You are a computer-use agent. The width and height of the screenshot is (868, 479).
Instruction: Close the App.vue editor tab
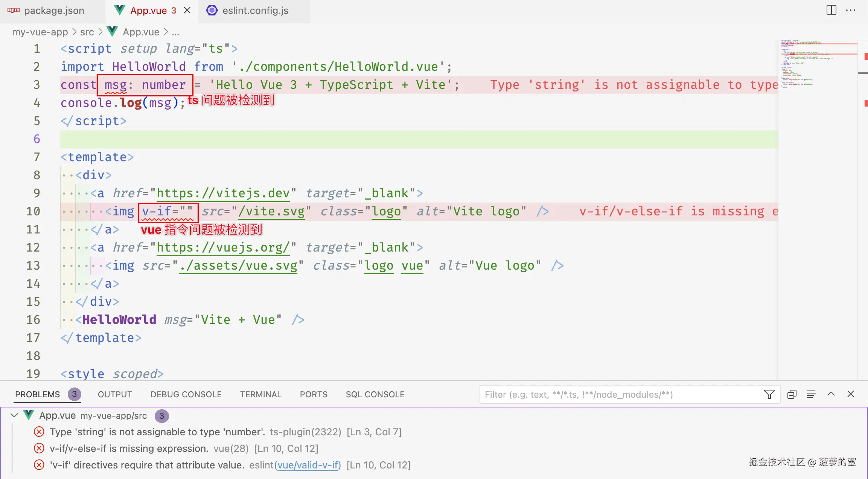pyautogui.click(x=187, y=11)
